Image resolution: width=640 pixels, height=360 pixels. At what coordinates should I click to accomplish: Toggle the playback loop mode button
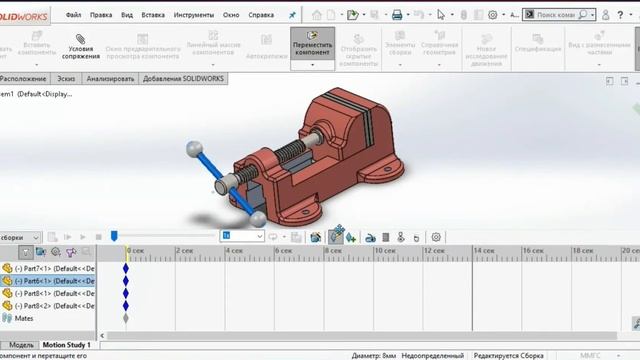[273, 237]
